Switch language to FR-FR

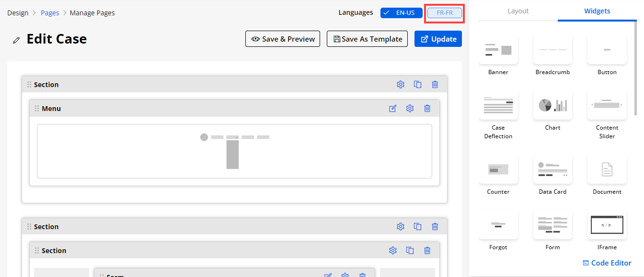[x=445, y=13]
